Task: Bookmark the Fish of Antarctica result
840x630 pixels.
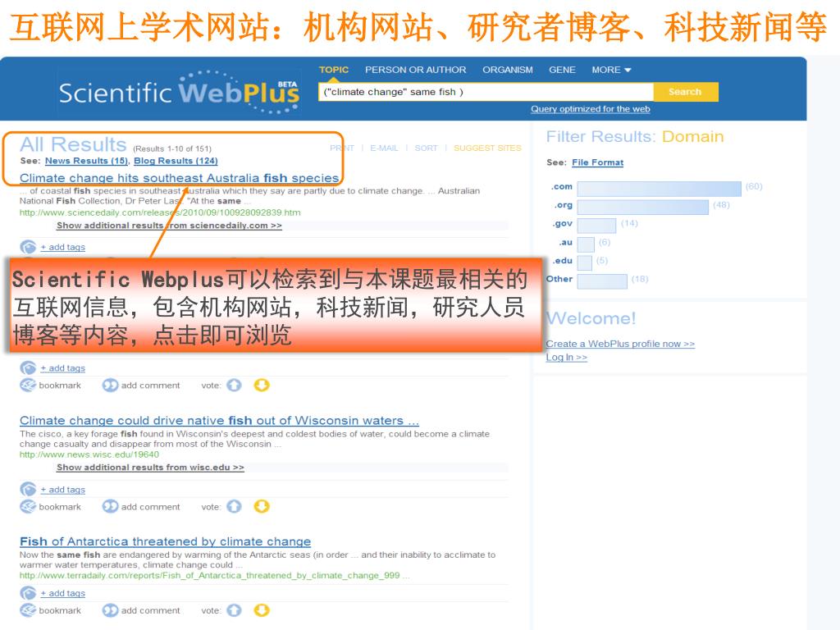Action: point(28,610)
